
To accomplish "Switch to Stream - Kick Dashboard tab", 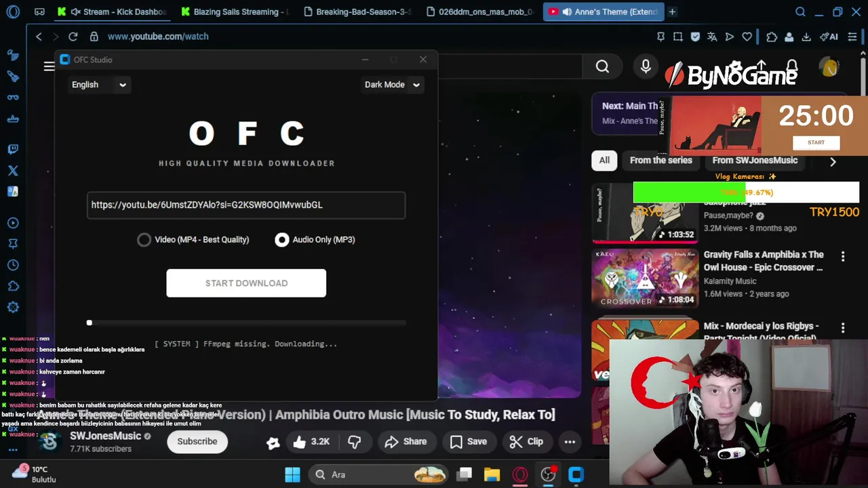I will [112, 12].
